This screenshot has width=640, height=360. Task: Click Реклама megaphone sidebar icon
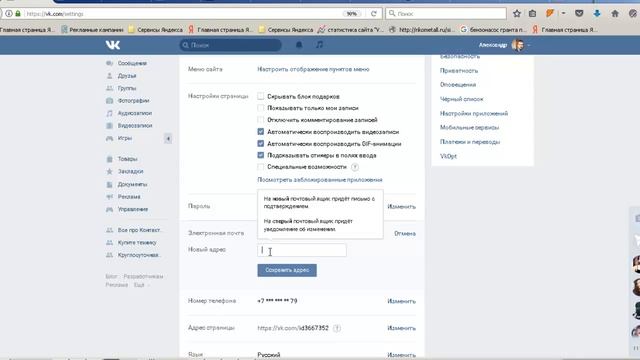[109, 197]
